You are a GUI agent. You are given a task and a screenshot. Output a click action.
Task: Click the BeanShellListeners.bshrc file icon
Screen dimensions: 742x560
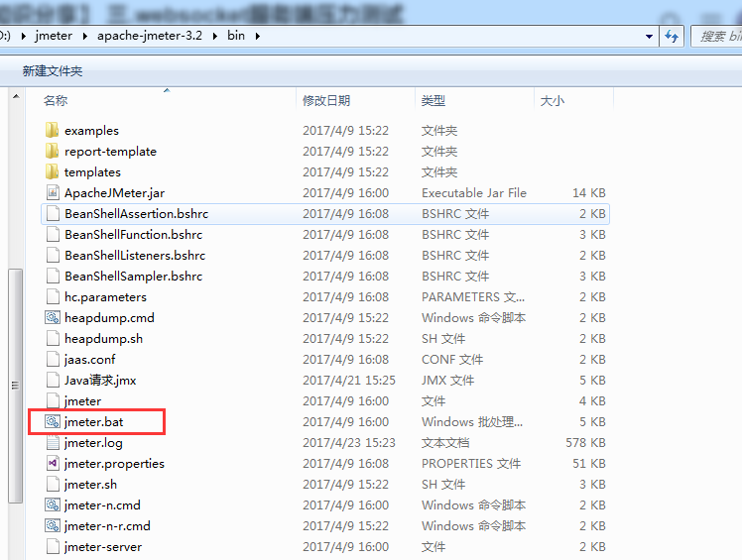tap(53, 255)
